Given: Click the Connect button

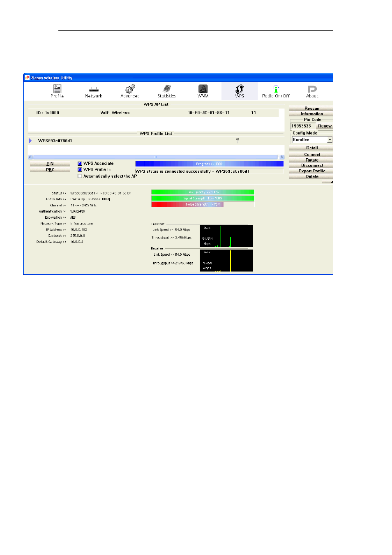Looking at the screenshot, I should (x=312, y=155).
